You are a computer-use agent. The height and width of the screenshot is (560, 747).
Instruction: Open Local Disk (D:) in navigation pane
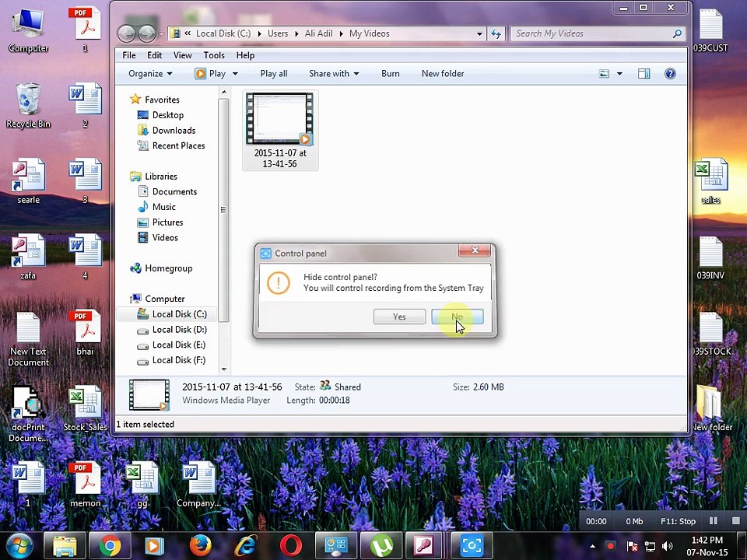tap(178, 330)
